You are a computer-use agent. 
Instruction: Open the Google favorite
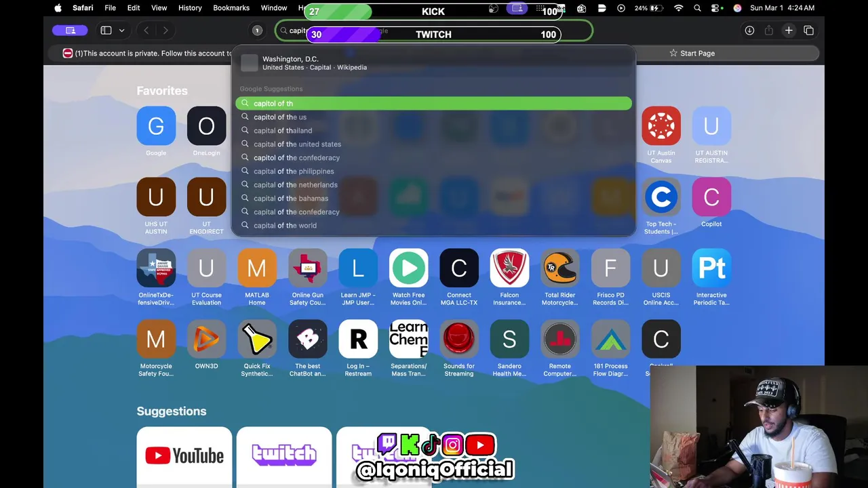click(156, 126)
